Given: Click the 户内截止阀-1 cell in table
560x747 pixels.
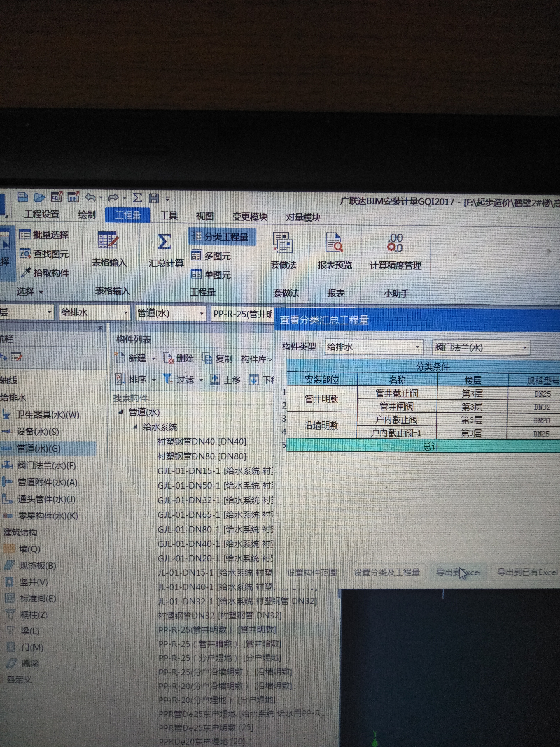Looking at the screenshot, I should [x=396, y=433].
